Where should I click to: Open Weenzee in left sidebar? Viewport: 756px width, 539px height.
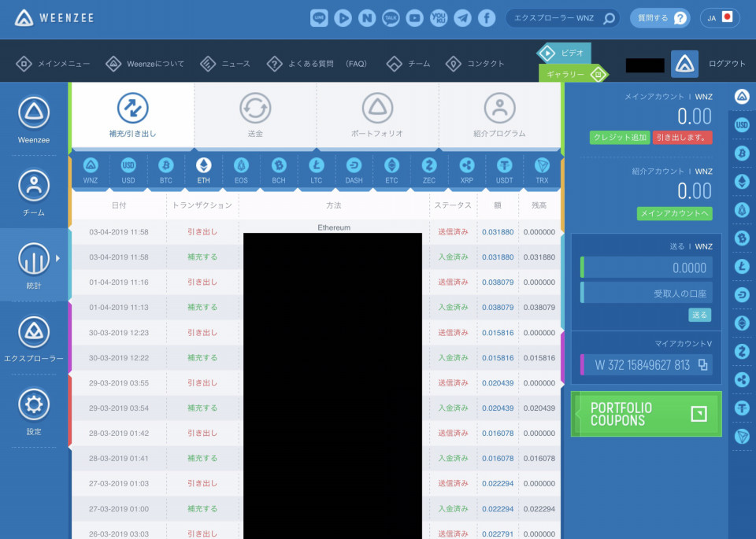[34, 120]
